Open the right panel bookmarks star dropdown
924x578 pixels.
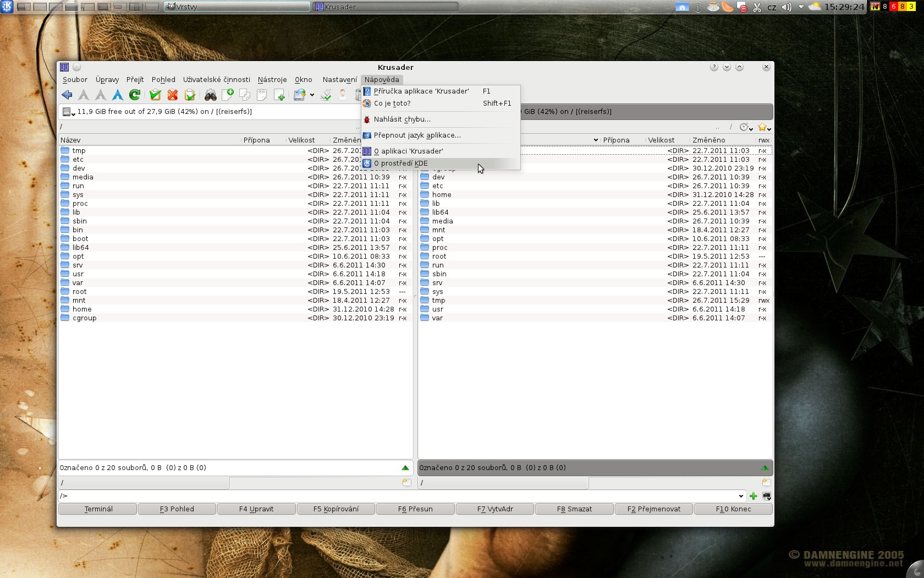click(765, 127)
